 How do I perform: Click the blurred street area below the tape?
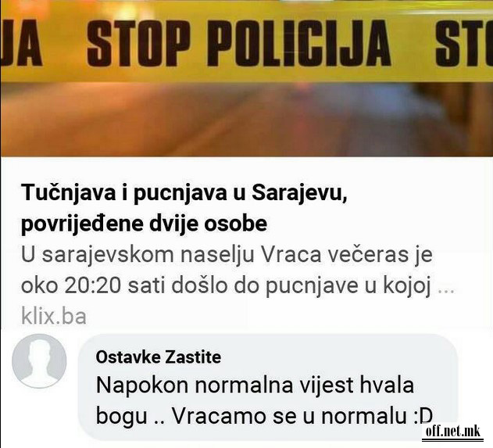click(247, 120)
